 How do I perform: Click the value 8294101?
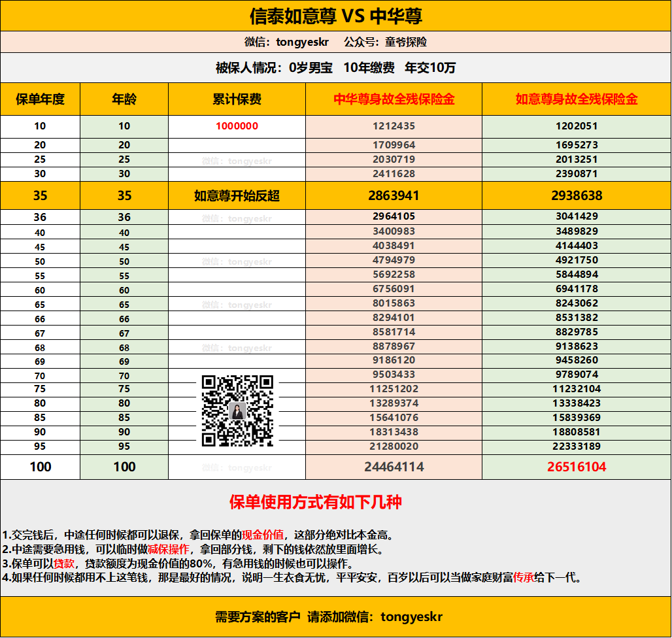tap(394, 318)
